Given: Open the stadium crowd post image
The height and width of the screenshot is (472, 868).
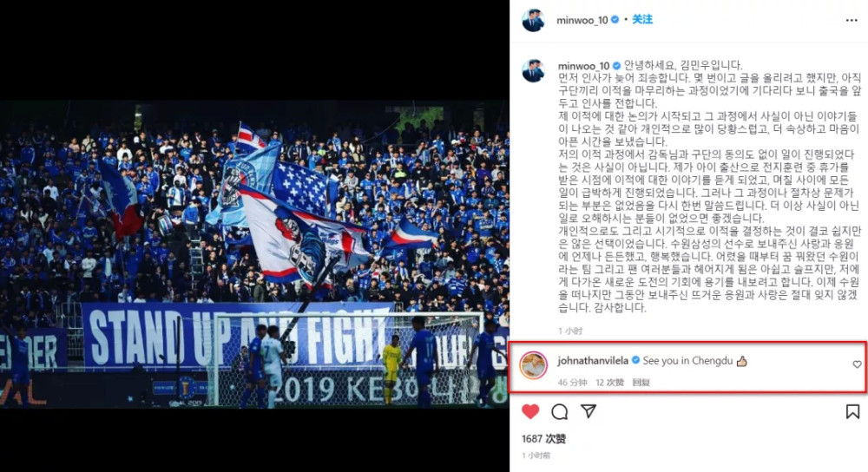Looking at the screenshot, I should (x=254, y=254).
